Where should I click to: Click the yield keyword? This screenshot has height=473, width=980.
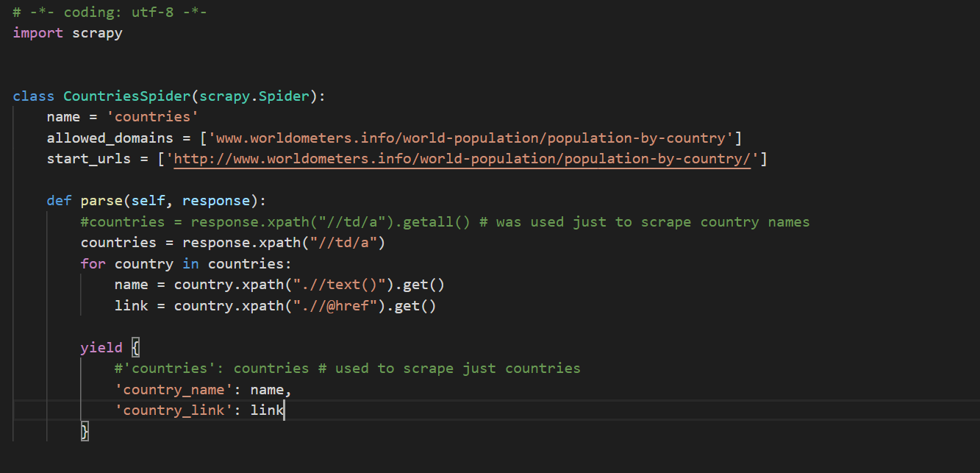coord(101,346)
